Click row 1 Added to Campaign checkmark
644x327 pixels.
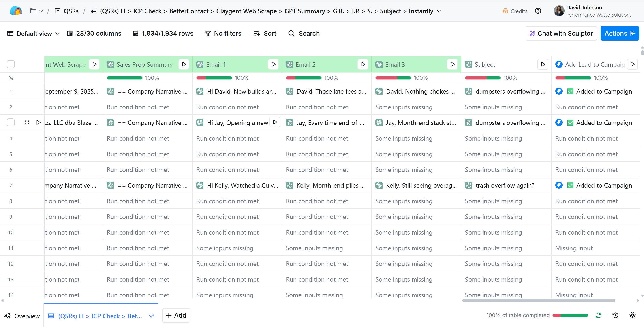pos(570,92)
